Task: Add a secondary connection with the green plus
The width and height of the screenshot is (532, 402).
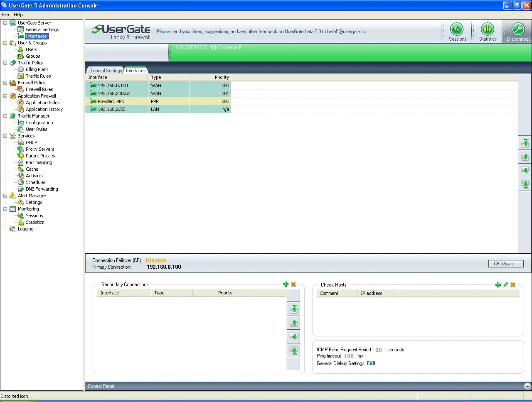Action: 286,284
